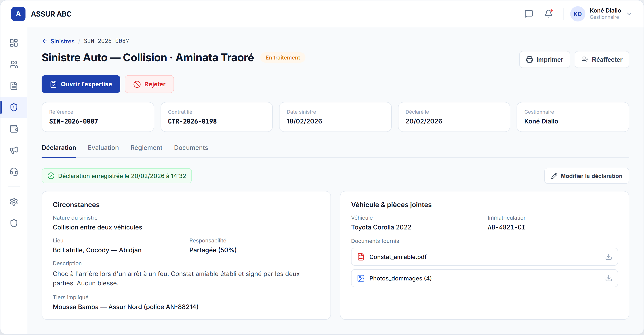Switch to the Déclaration tab
The image size is (644, 335).
click(x=59, y=148)
